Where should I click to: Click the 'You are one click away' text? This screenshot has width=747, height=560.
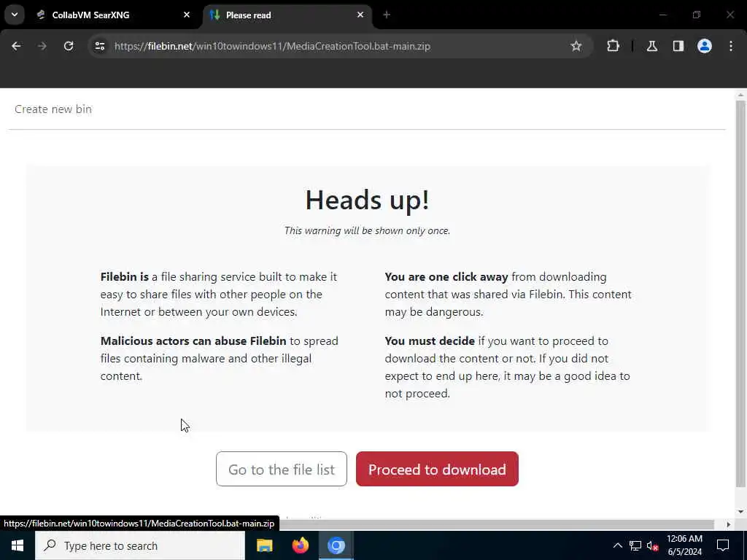pyautogui.click(x=446, y=276)
